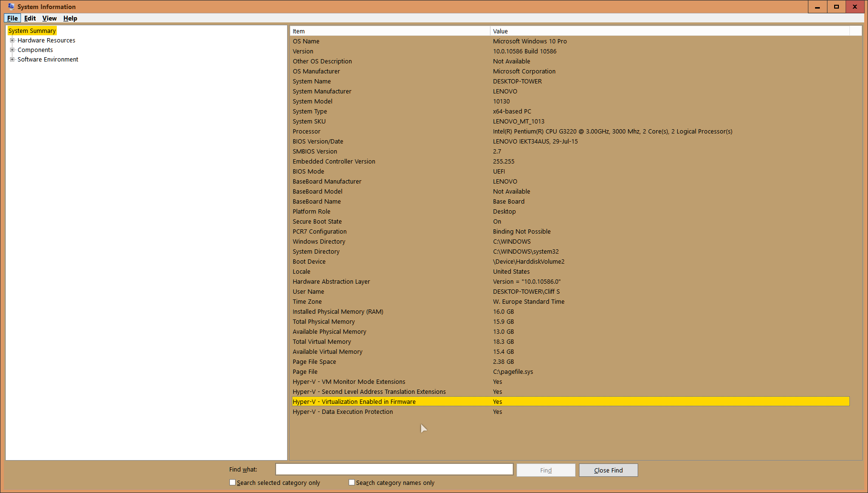Select the Total Virtual Memory row
This screenshot has width=868, height=493.
pos(570,341)
